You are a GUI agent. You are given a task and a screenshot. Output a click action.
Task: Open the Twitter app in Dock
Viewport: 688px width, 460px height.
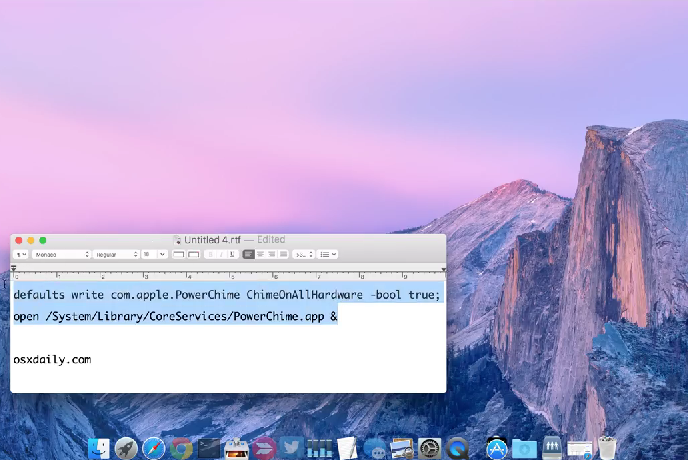292,449
